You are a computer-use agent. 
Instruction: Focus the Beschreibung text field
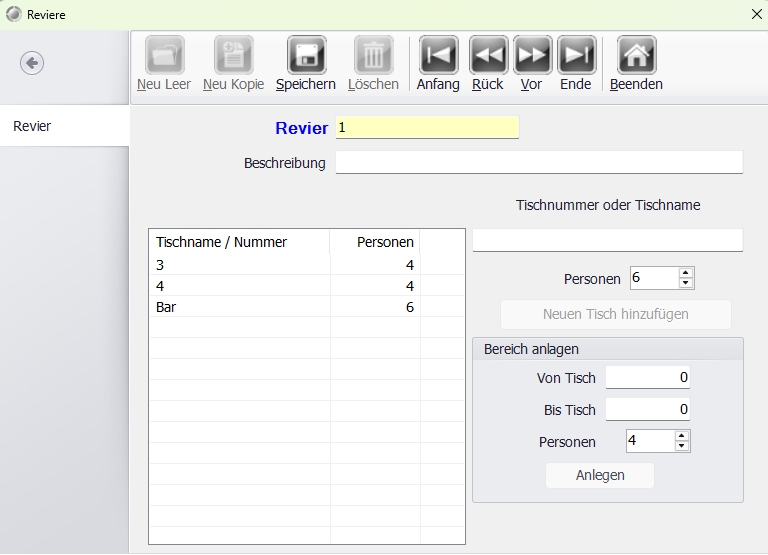(539, 162)
